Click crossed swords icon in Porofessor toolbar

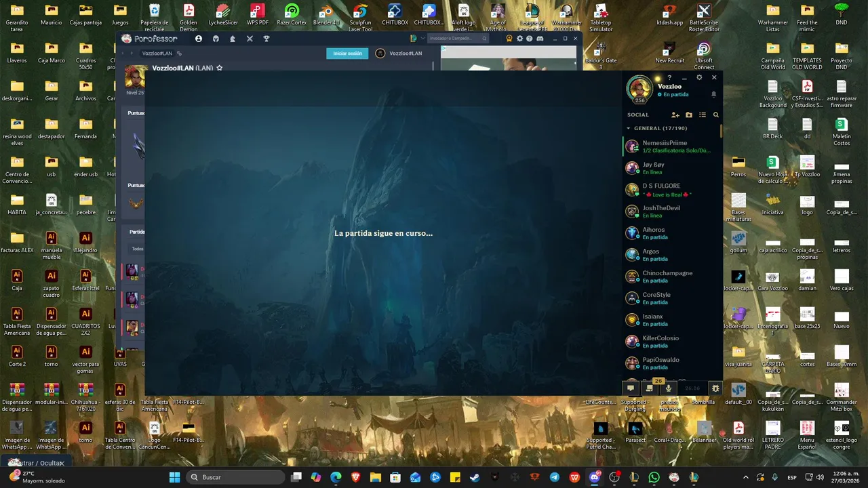point(250,39)
